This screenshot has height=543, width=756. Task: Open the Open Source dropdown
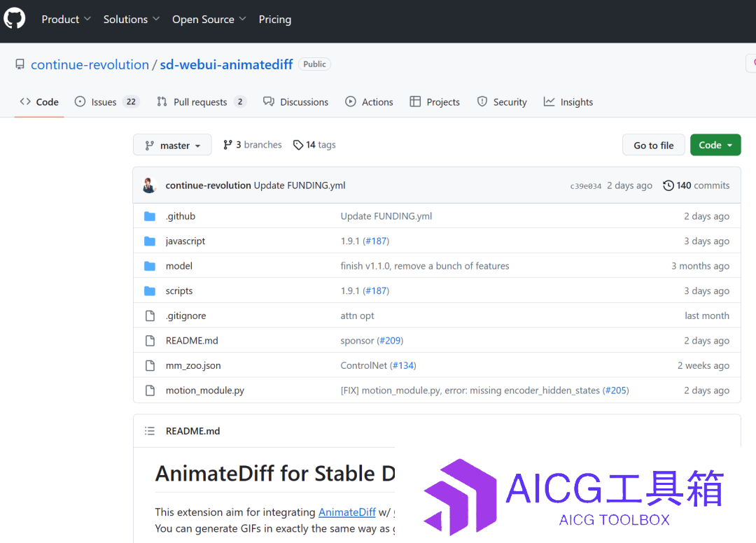(x=209, y=20)
